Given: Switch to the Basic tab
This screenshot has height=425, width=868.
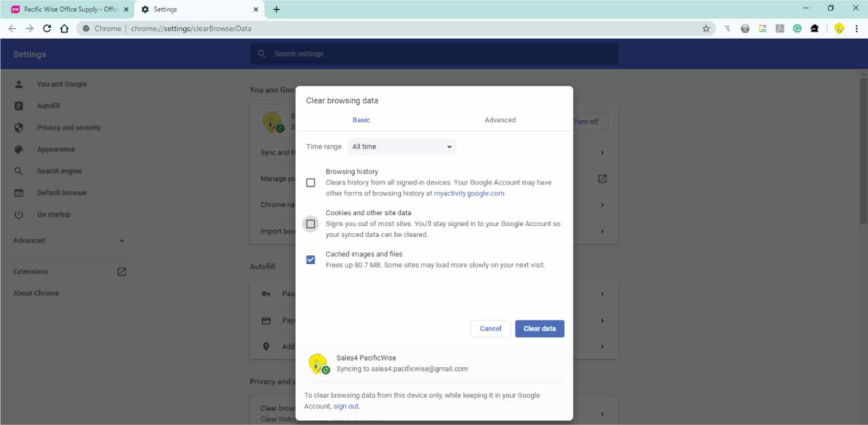Looking at the screenshot, I should click(361, 120).
